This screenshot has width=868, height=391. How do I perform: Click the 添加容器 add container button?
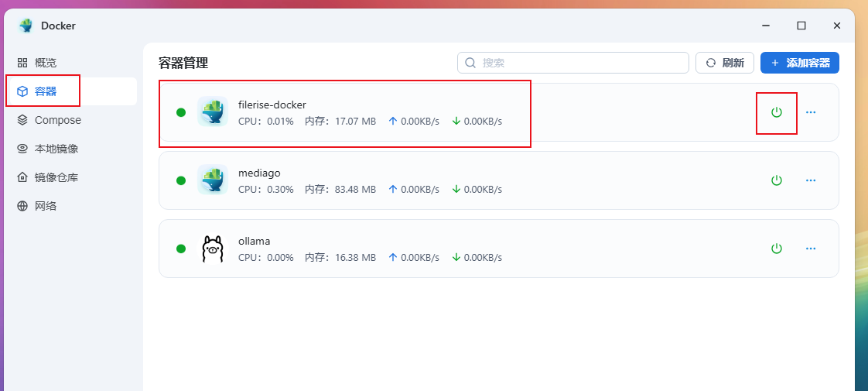pos(800,63)
